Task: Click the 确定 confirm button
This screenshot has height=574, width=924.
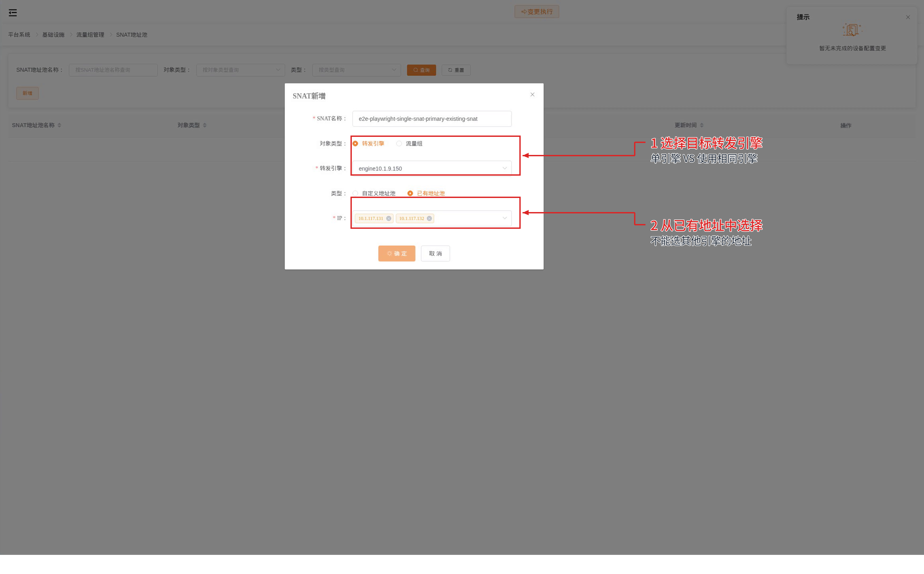Action: coord(396,253)
